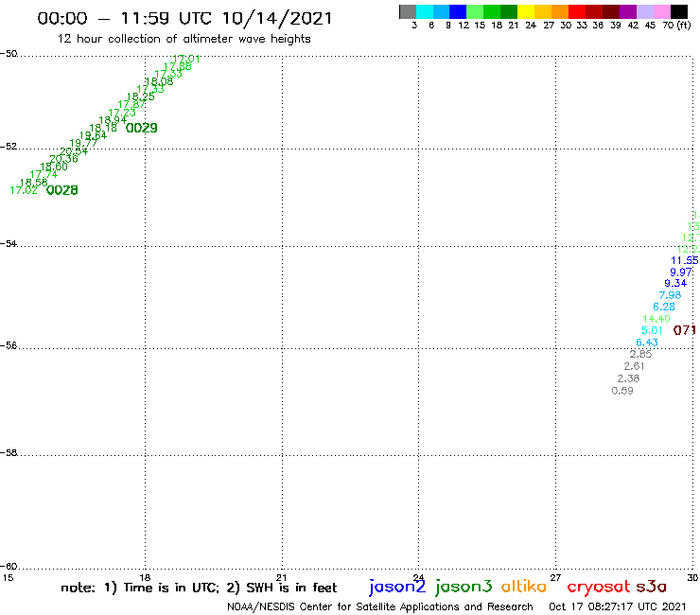Click the -58 latitude axis label
This screenshot has width=700, height=615.
[x=9, y=452]
